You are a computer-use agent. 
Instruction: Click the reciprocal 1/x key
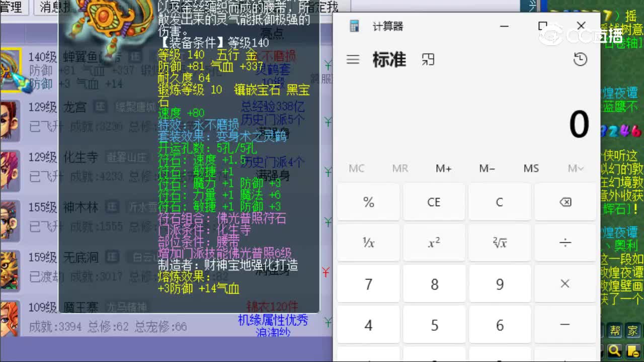click(x=368, y=243)
